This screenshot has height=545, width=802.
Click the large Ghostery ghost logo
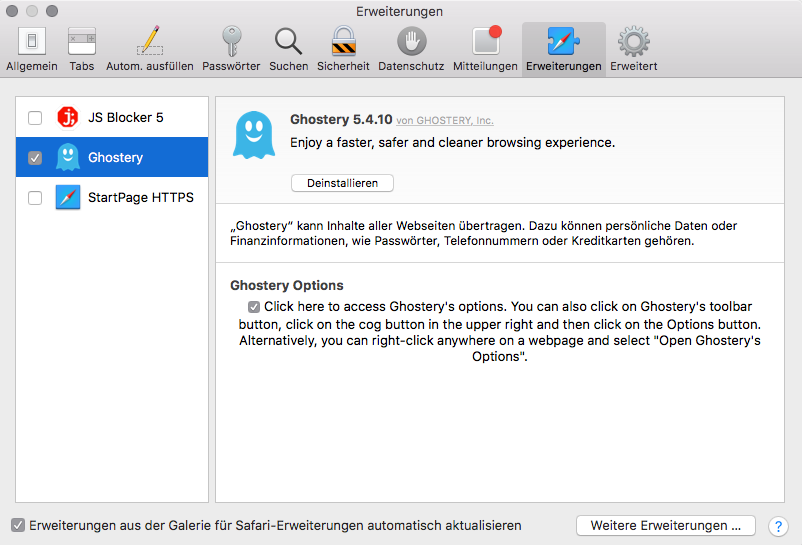[254, 135]
